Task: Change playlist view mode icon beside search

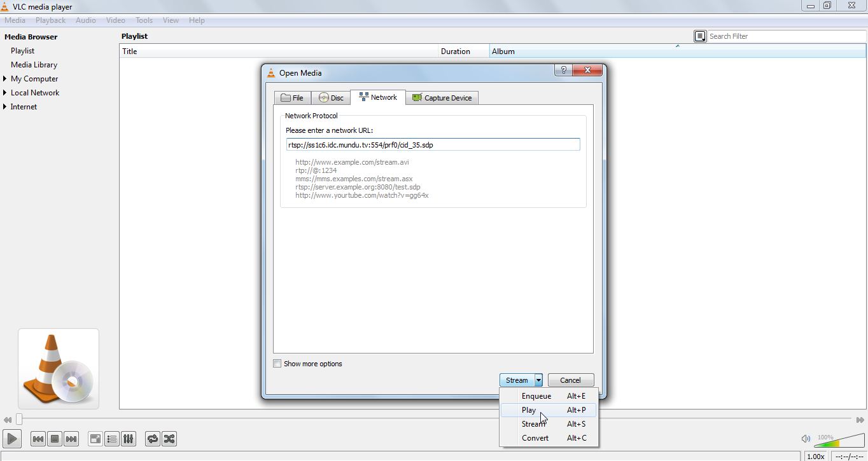Action: (700, 36)
